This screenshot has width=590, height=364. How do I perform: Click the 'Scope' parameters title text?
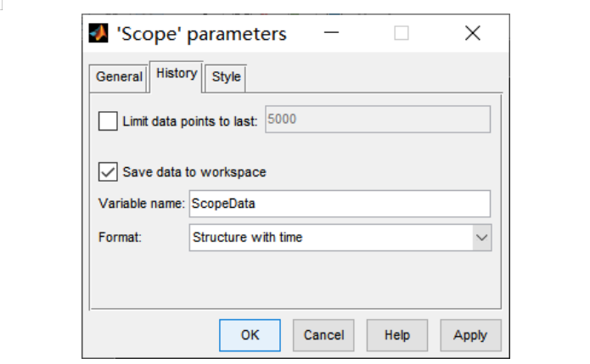click(x=201, y=34)
